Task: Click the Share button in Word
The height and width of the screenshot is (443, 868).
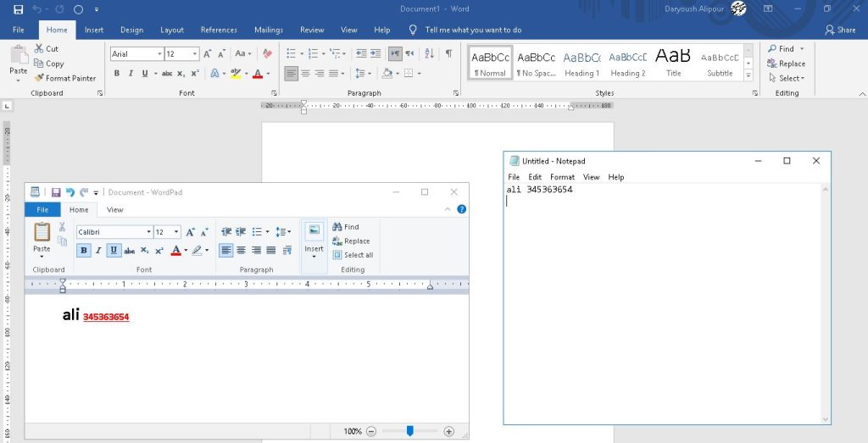Action: (x=840, y=30)
